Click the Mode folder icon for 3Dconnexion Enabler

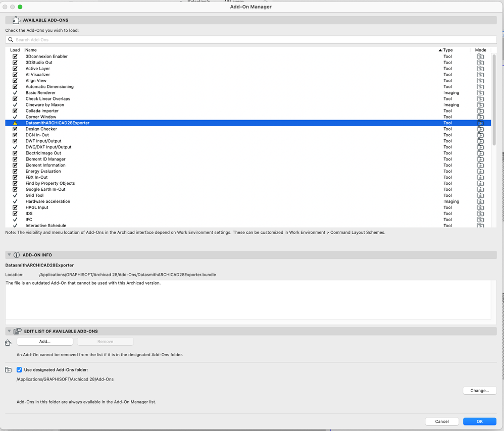480,56
